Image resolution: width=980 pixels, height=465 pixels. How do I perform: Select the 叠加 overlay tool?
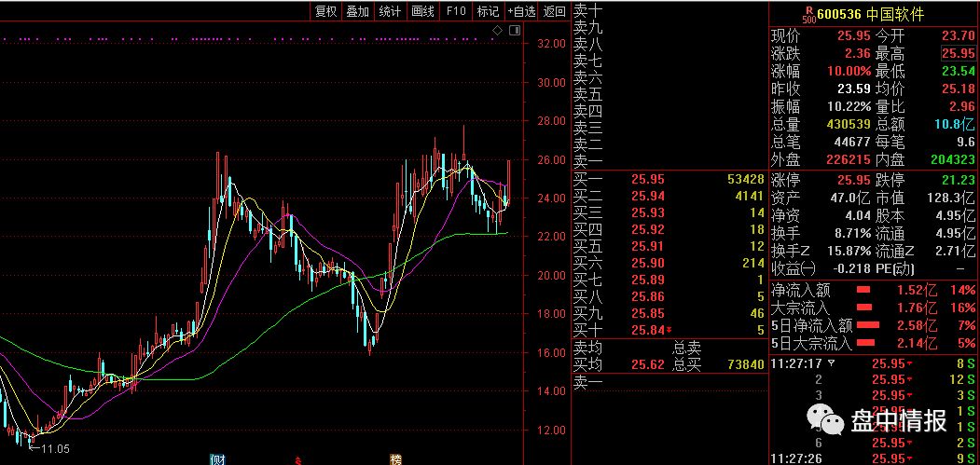click(x=357, y=11)
